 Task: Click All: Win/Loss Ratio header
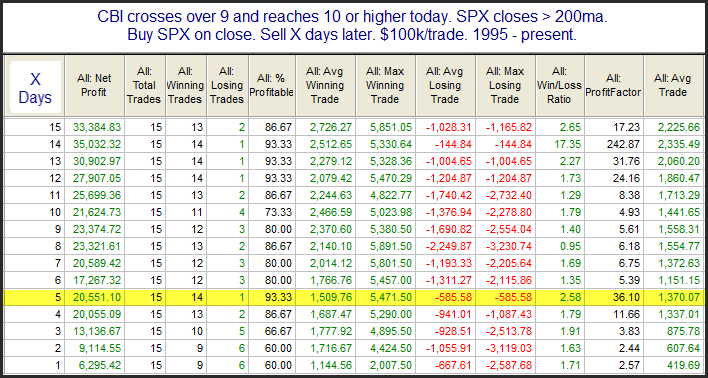click(x=560, y=85)
